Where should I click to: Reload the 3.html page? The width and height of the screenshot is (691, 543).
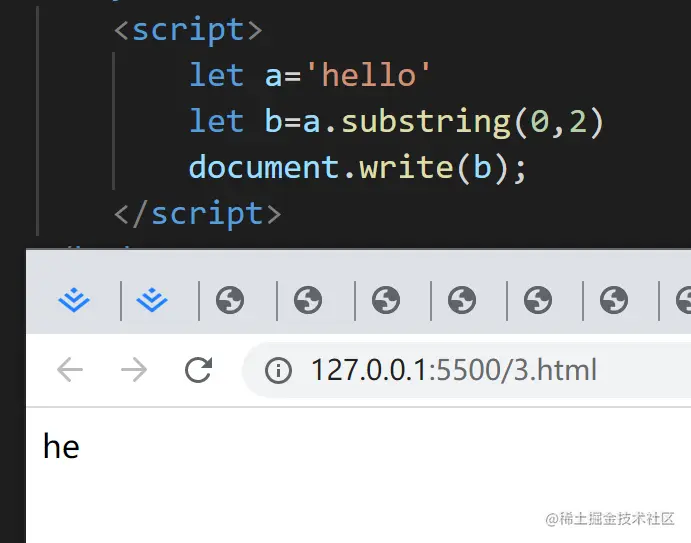pos(199,371)
